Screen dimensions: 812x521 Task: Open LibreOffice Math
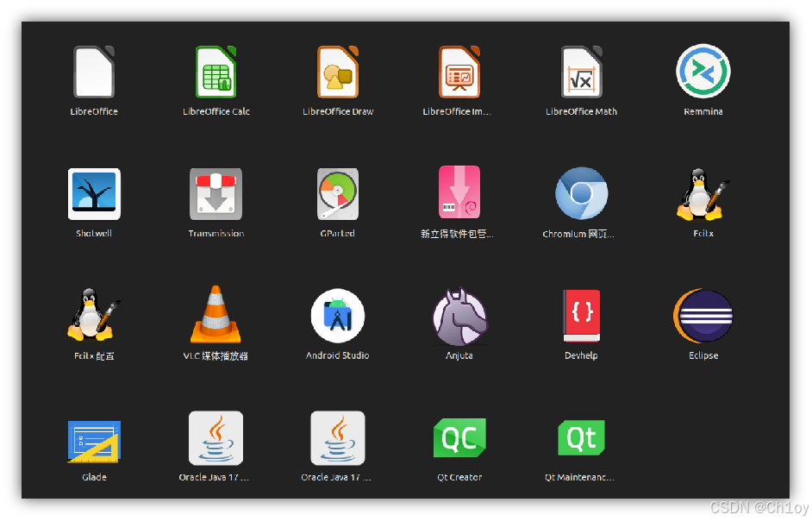pos(582,72)
